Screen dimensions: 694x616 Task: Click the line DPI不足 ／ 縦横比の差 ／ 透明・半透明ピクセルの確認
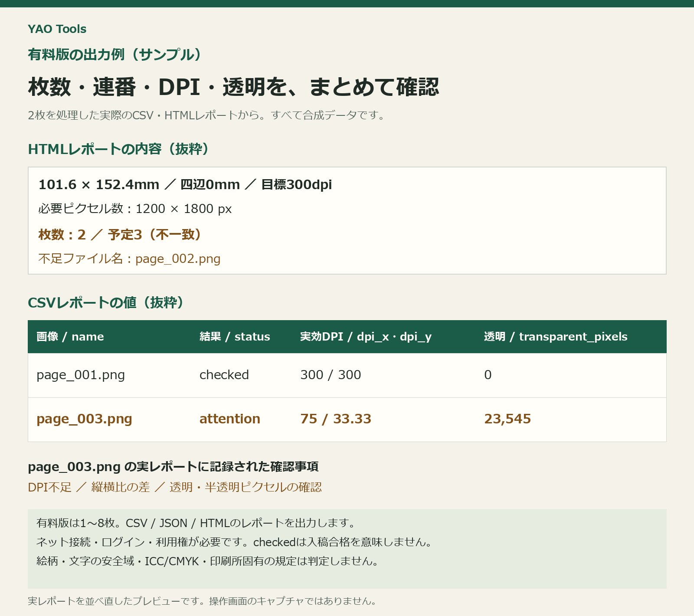click(x=175, y=487)
